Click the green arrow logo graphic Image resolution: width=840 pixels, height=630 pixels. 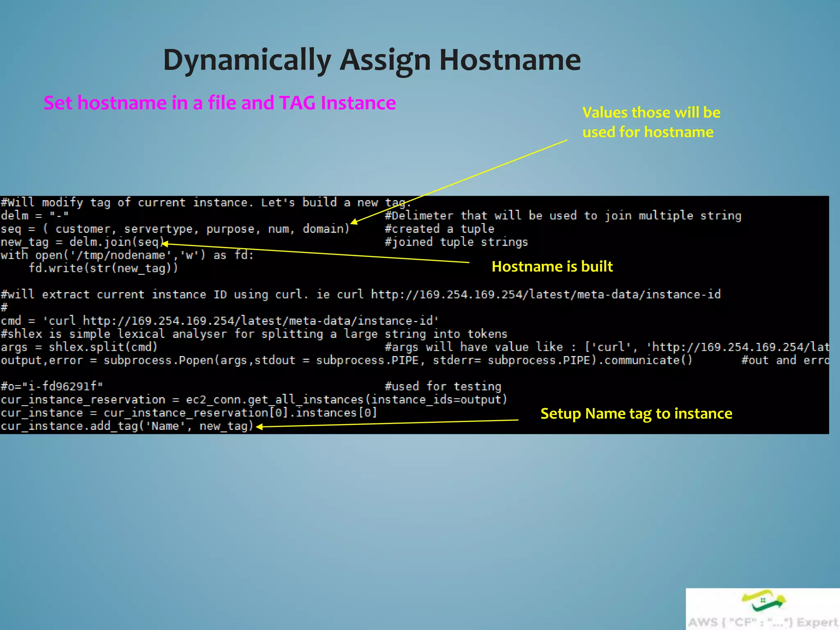763,600
